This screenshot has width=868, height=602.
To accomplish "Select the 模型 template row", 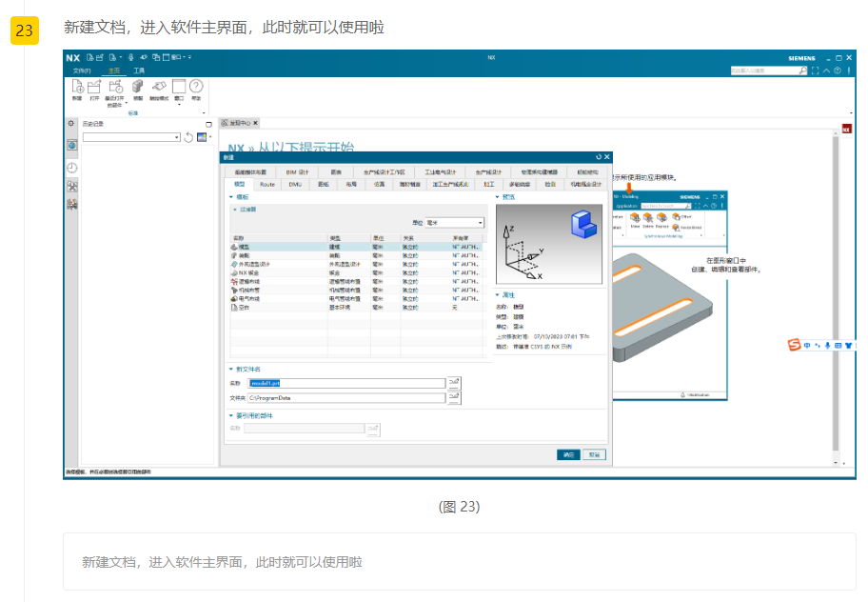I will click(x=357, y=247).
